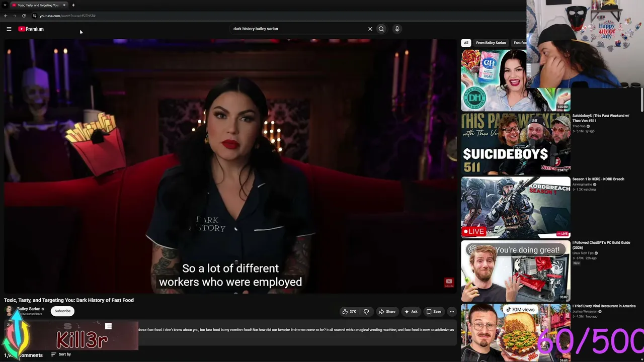644x362 pixels.
Task: Reload the page with the refresh icon
Action: click(x=24, y=16)
